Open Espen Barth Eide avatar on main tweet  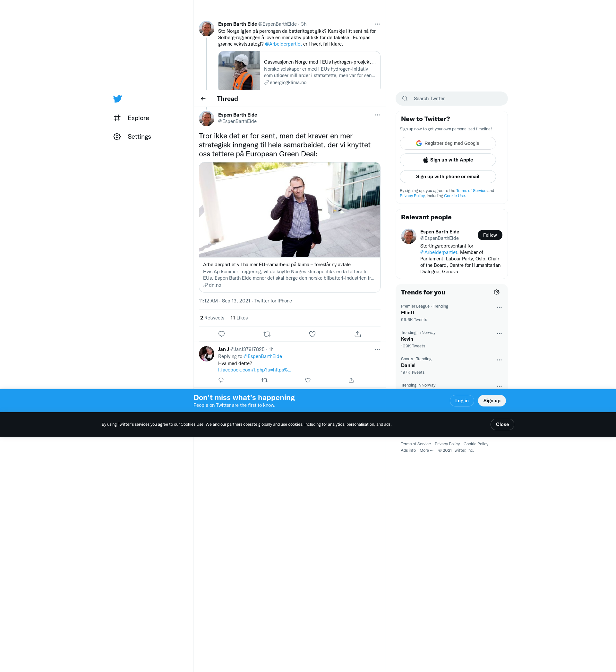coord(206,119)
